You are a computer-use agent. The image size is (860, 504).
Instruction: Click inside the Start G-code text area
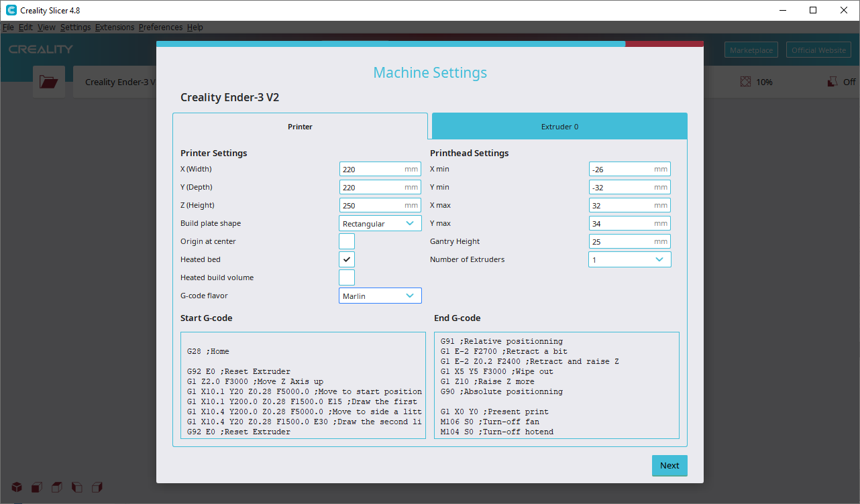tap(303, 385)
